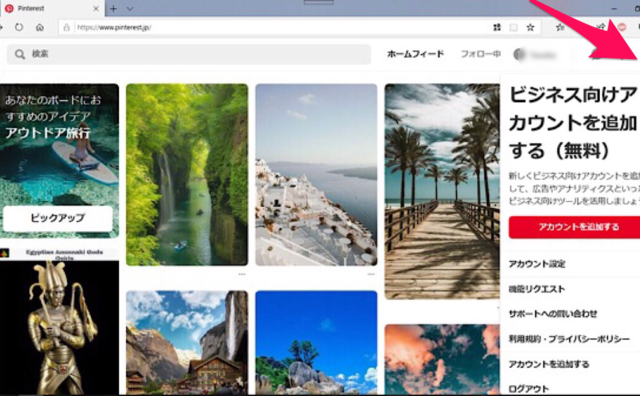The height and width of the screenshot is (396, 640).
Task: Select ログアウト in the menu
Action: [x=529, y=389]
